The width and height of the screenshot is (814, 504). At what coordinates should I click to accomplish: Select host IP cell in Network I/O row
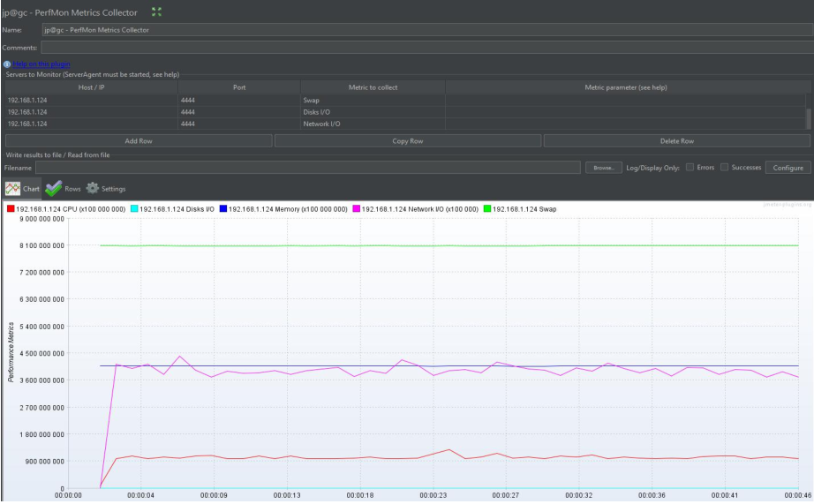(91, 124)
